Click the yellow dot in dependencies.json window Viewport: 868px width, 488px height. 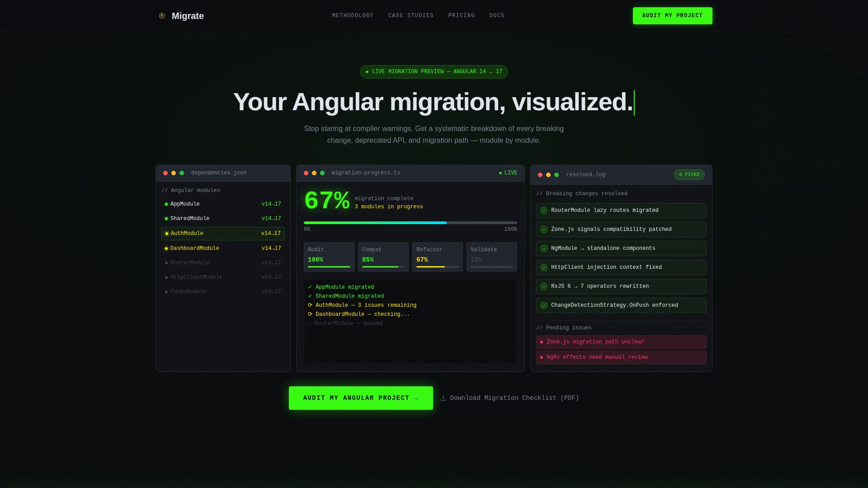pyautogui.click(x=174, y=173)
